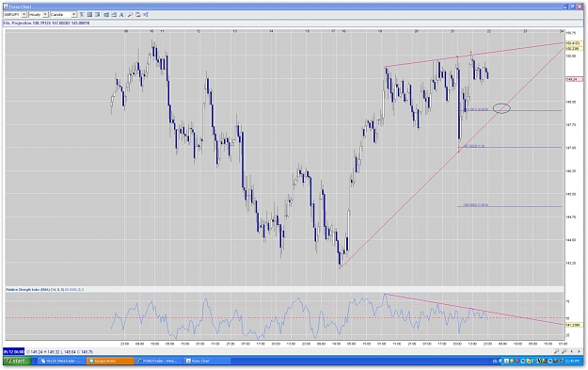Click the last icon in the top toolbar
This screenshot has height=370, width=588.
(146, 14)
